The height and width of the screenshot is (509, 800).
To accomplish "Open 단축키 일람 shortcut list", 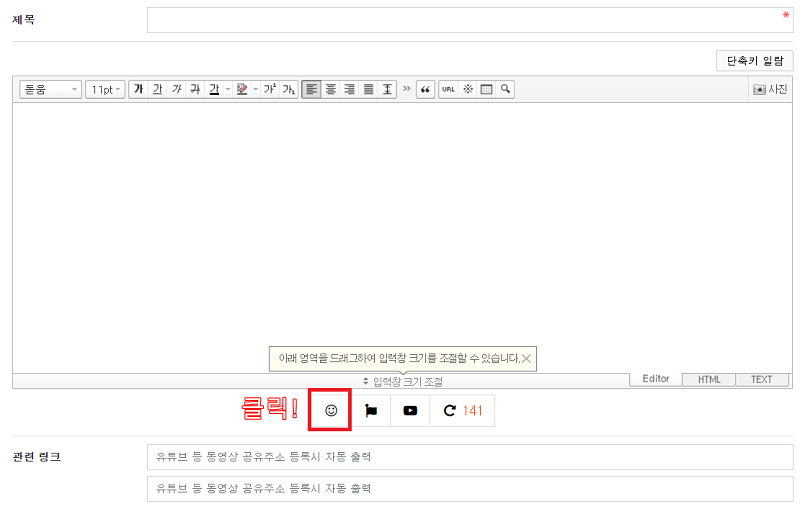I will [755, 61].
